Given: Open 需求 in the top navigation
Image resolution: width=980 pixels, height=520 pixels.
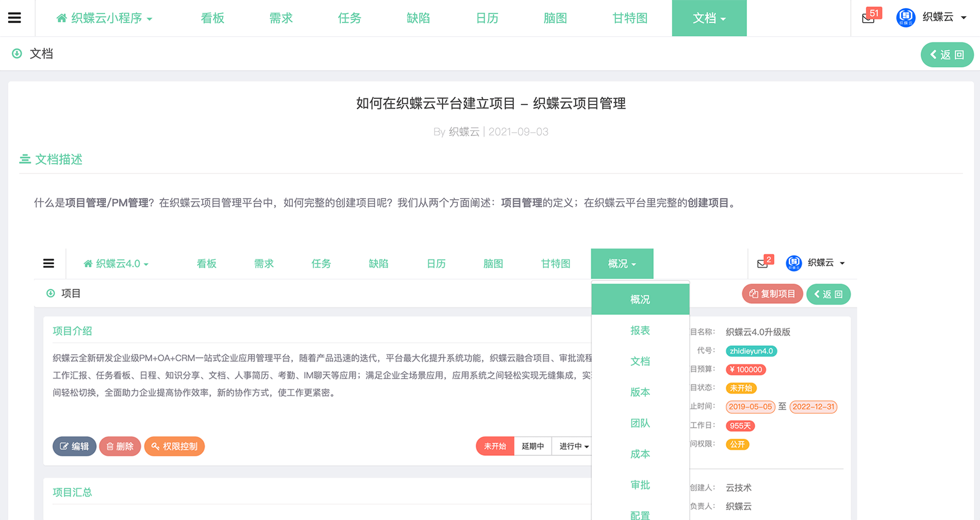Looking at the screenshot, I should [281, 18].
